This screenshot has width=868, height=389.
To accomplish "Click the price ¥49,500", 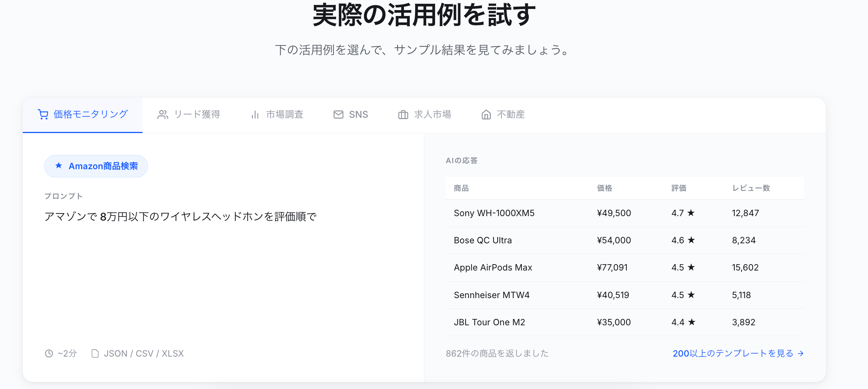I will [x=614, y=213].
